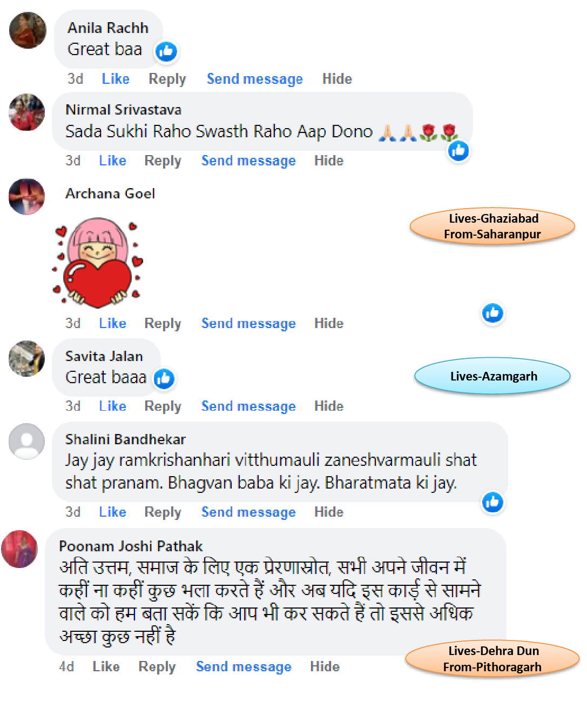Send message to Archana Goel
This screenshot has height=728, width=587.
pyautogui.click(x=248, y=324)
